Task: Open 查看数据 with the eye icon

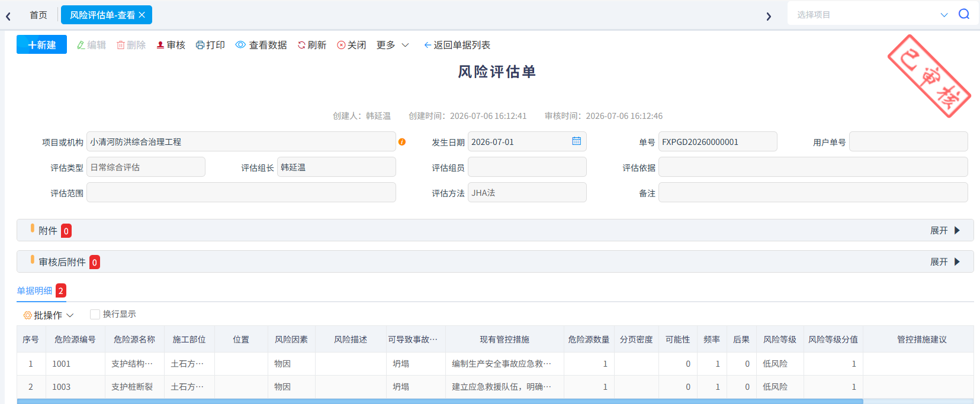Action: 261,45
